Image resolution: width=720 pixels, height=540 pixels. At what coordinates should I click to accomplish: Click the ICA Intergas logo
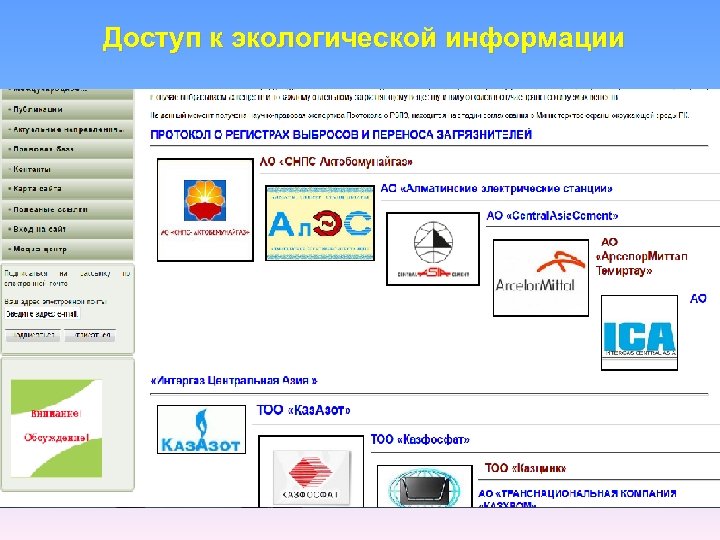(x=640, y=332)
